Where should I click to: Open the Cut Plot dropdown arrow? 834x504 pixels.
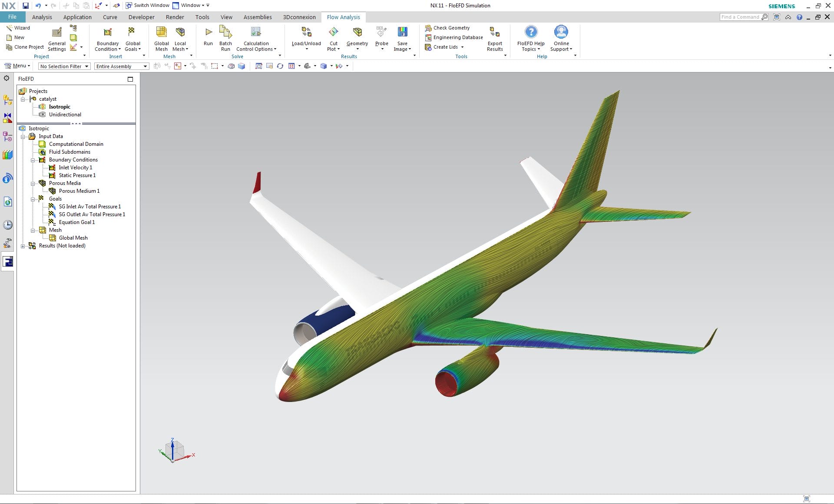(340, 49)
